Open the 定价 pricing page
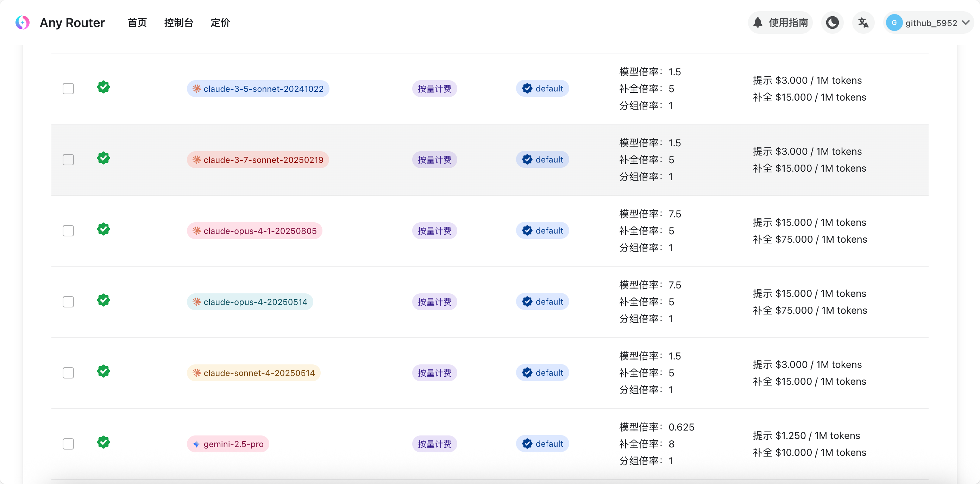 (x=220, y=23)
